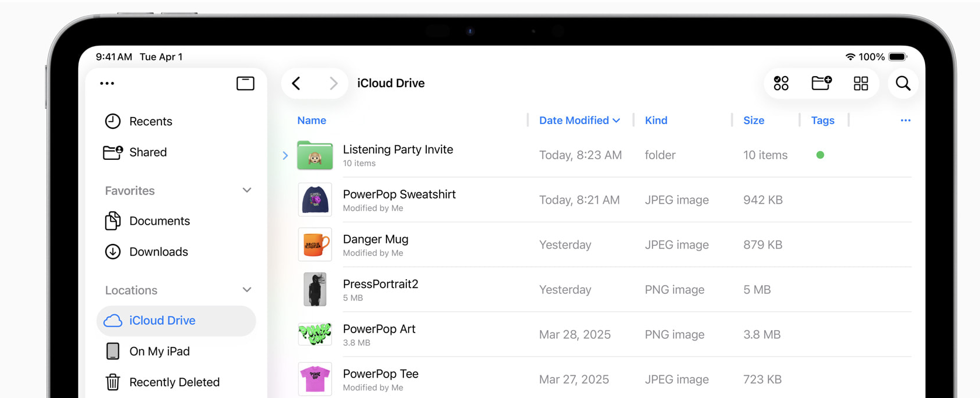This screenshot has width=980, height=398.
Task: Select the Danger Mug file name
Action: pyautogui.click(x=375, y=239)
